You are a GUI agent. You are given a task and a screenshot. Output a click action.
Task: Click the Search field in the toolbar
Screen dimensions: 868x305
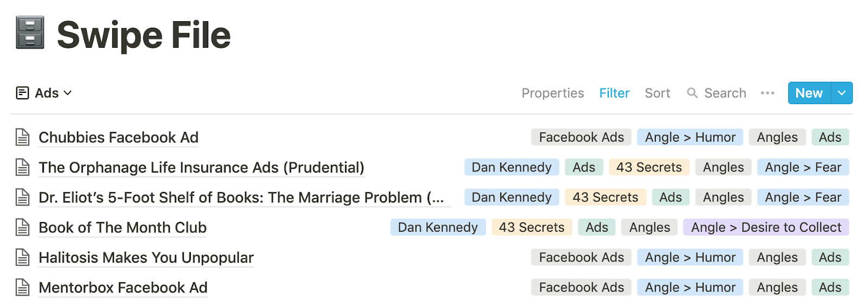717,93
